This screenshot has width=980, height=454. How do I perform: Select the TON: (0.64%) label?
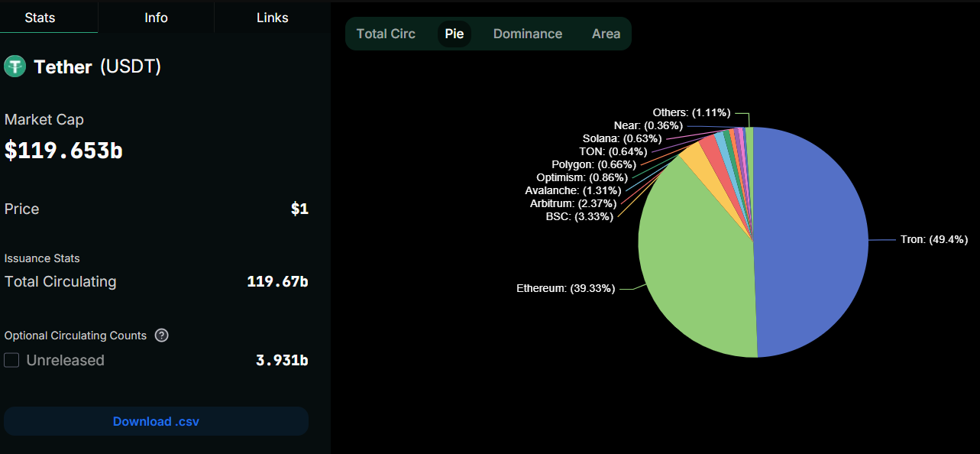click(613, 151)
